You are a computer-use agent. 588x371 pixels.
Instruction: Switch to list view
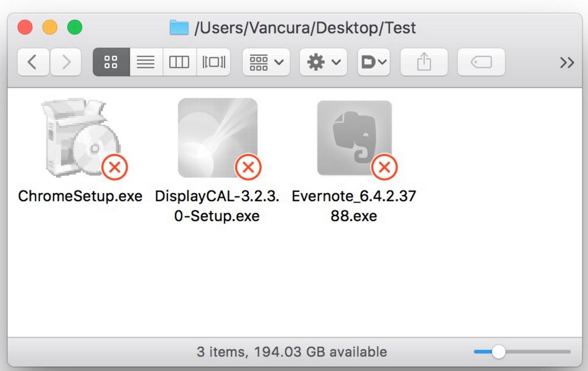146,62
